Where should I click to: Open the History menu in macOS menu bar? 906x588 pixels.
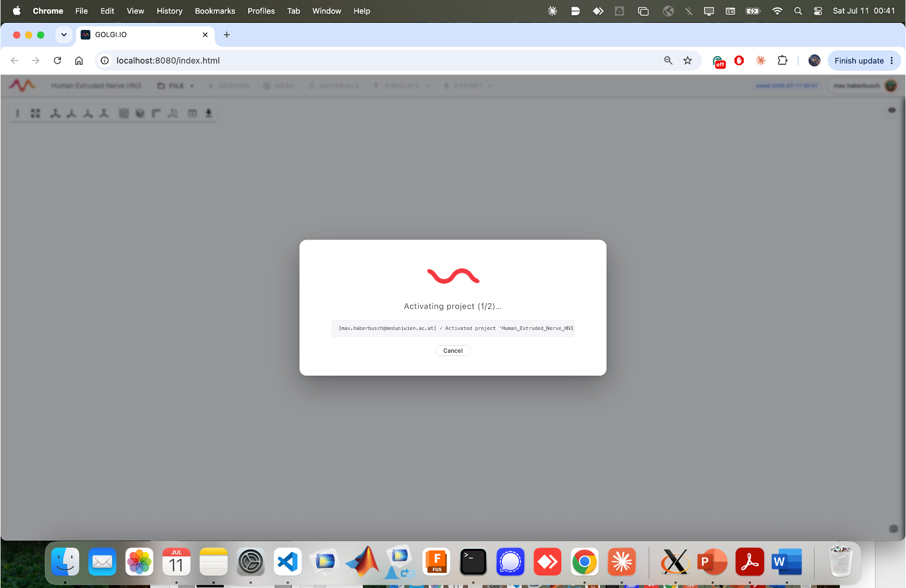point(169,11)
